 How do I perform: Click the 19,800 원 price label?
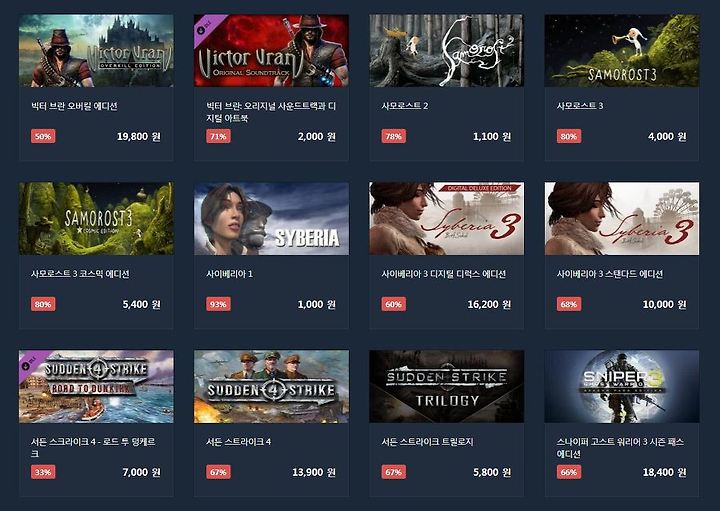click(139, 136)
